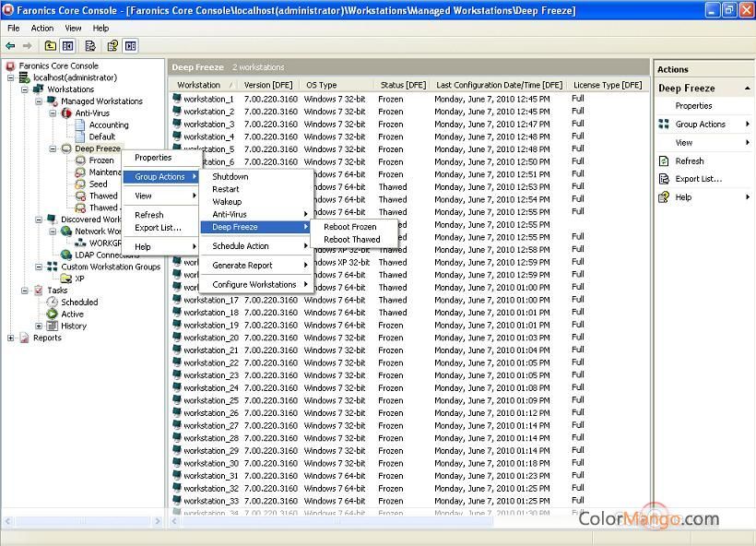Click the Group Actions icon in Actions pane

(664, 124)
